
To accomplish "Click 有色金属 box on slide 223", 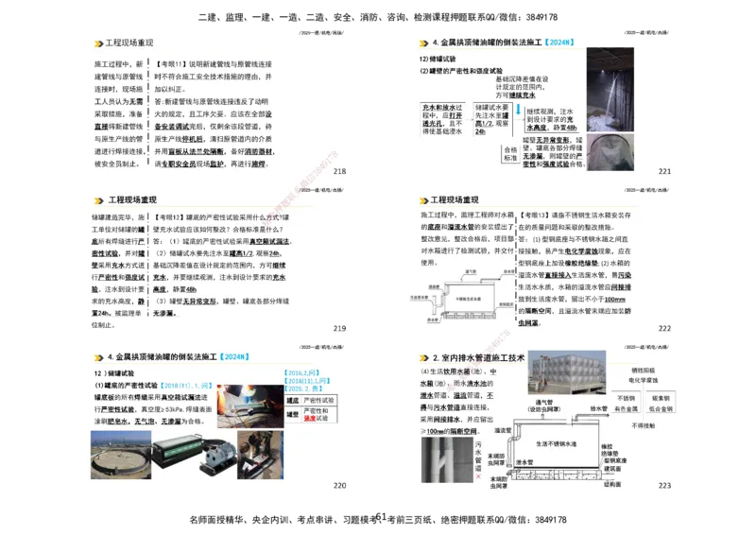I will pyautogui.click(x=627, y=408).
